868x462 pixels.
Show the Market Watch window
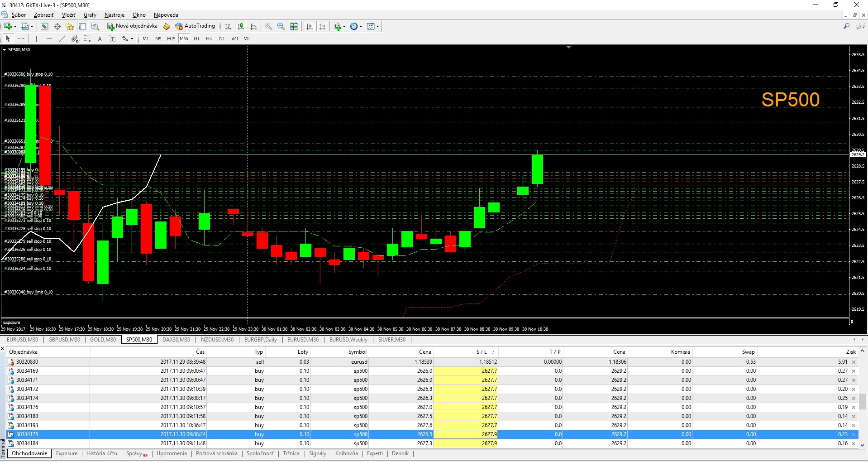(44, 26)
